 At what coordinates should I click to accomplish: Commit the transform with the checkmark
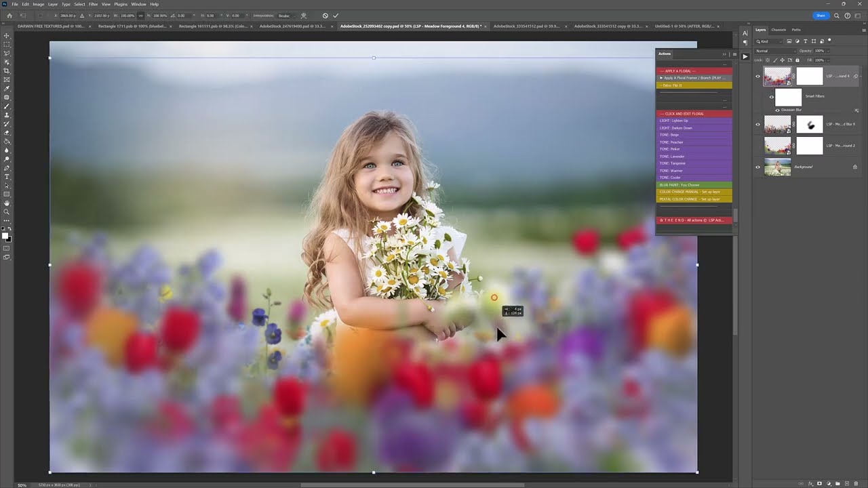click(x=336, y=16)
